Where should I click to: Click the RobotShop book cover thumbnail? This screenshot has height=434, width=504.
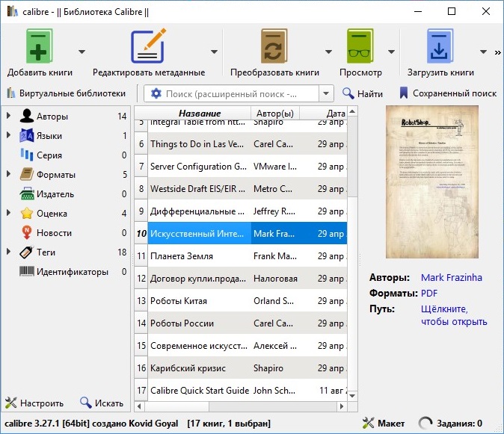(432, 182)
